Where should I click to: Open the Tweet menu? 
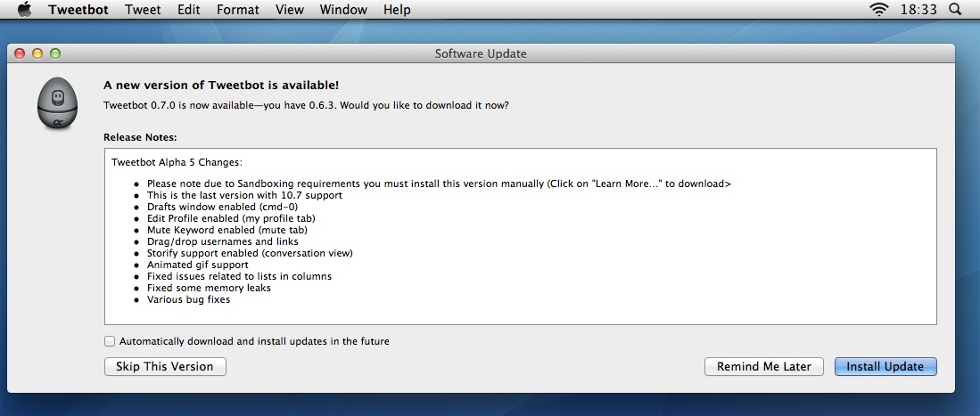[x=143, y=10]
